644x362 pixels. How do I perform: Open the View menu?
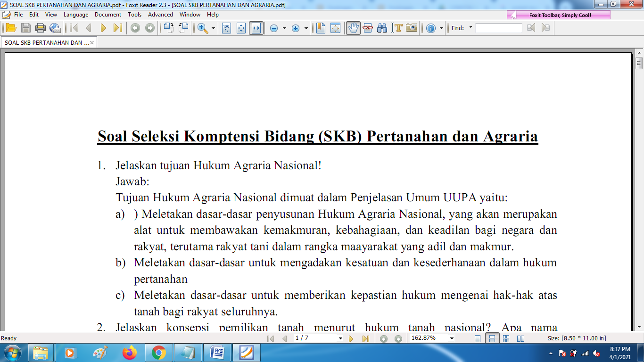pos(51,15)
